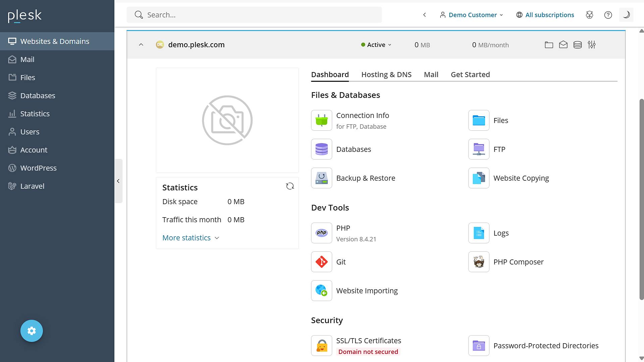The width and height of the screenshot is (644, 362).
Task: Click the back arrow in the top bar
Action: click(424, 15)
